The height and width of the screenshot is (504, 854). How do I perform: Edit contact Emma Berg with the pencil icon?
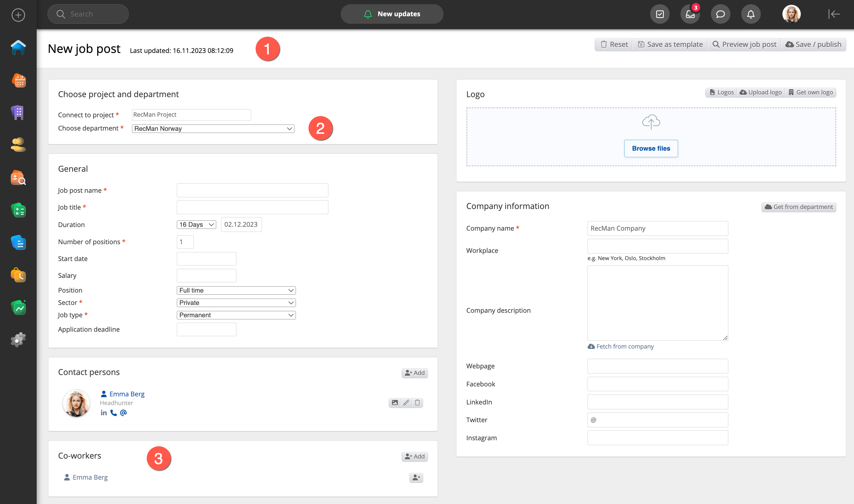coord(406,403)
